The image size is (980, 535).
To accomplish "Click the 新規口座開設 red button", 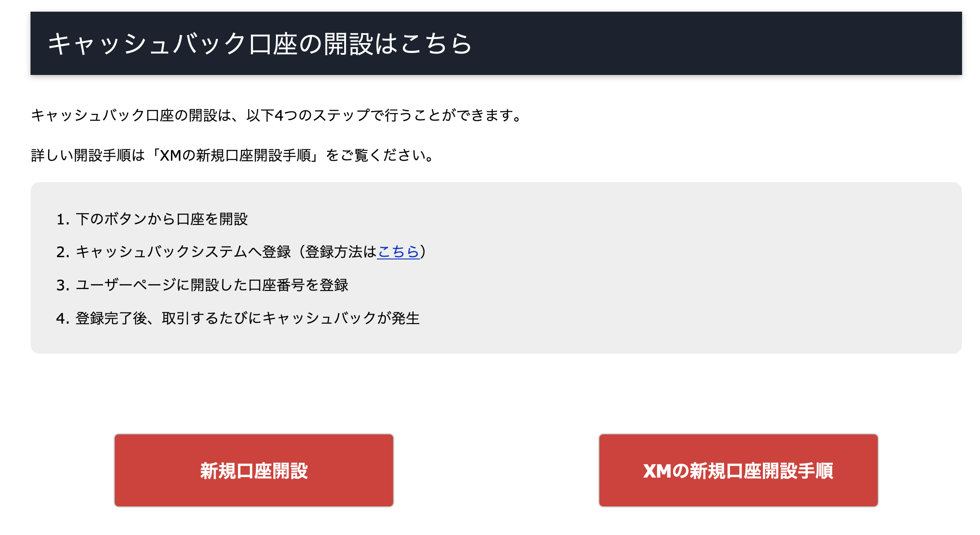I will [x=254, y=470].
